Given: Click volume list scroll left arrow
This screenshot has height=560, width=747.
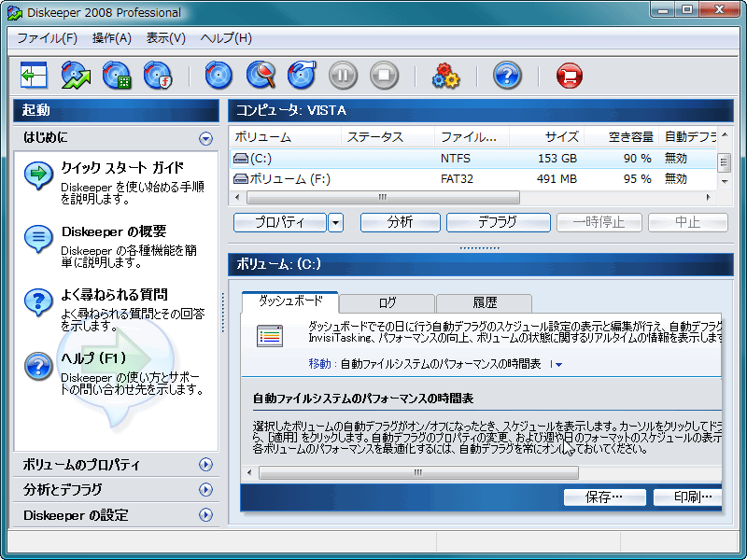Looking at the screenshot, I should [237, 197].
